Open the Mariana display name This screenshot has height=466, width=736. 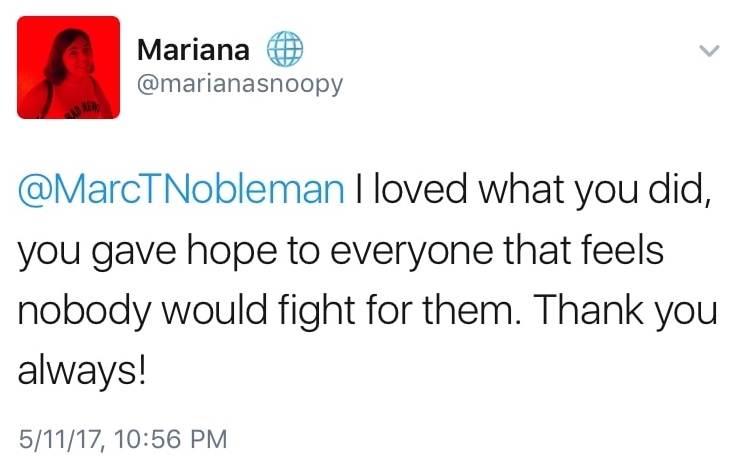click(194, 48)
